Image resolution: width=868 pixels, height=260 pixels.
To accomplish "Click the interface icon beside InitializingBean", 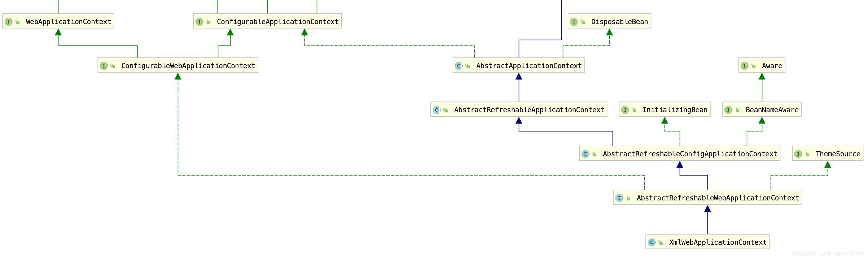I will pos(625,110).
